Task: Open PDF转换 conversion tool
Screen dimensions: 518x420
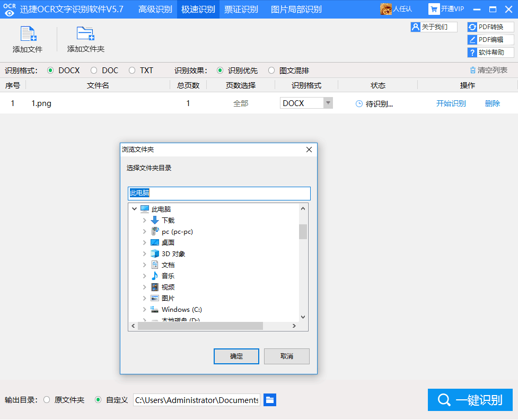Action: coord(490,27)
